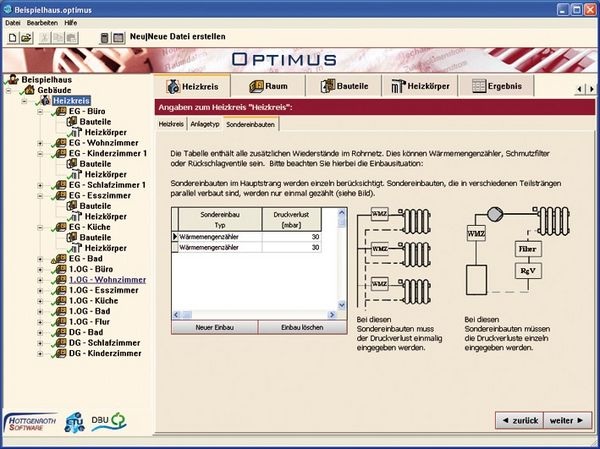Click the table view icon beside calculator
The image size is (600, 449).
[117, 38]
